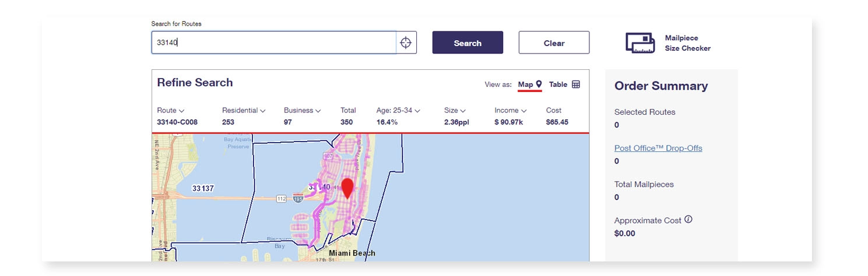Click the red map pin marker
868x276 pixels.
pos(347,189)
